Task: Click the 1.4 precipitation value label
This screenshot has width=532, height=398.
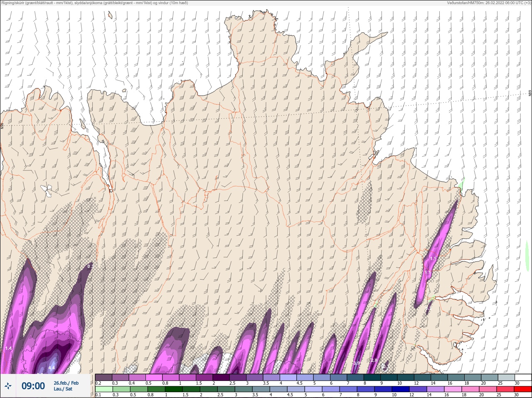Action: point(9,348)
